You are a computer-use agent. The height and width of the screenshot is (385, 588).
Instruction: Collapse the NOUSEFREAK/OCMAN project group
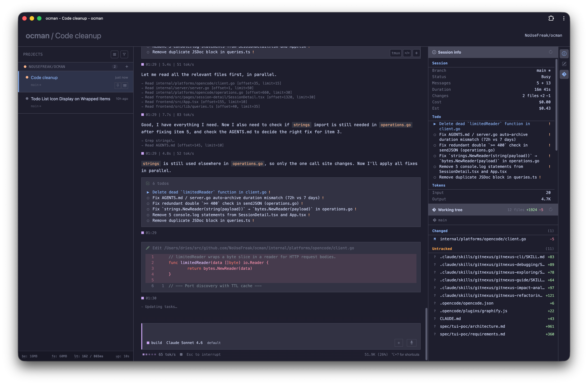(x=76, y=67)
